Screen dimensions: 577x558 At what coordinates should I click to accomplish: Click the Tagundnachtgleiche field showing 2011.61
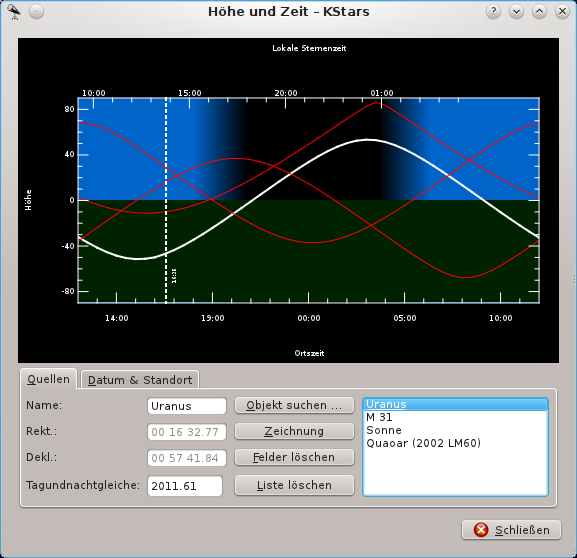tap(185, 486)
